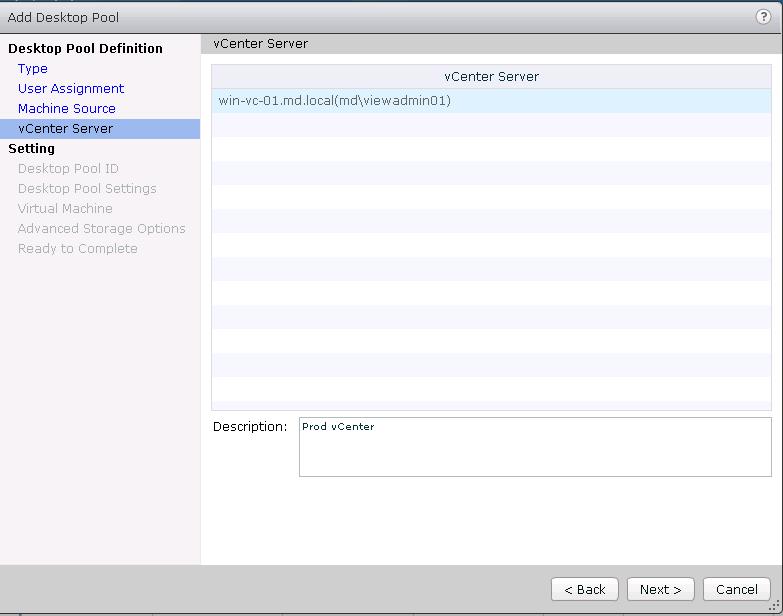Navigate to Machine Source step
The width and height of the screenshot is (783, 616).
67,109
